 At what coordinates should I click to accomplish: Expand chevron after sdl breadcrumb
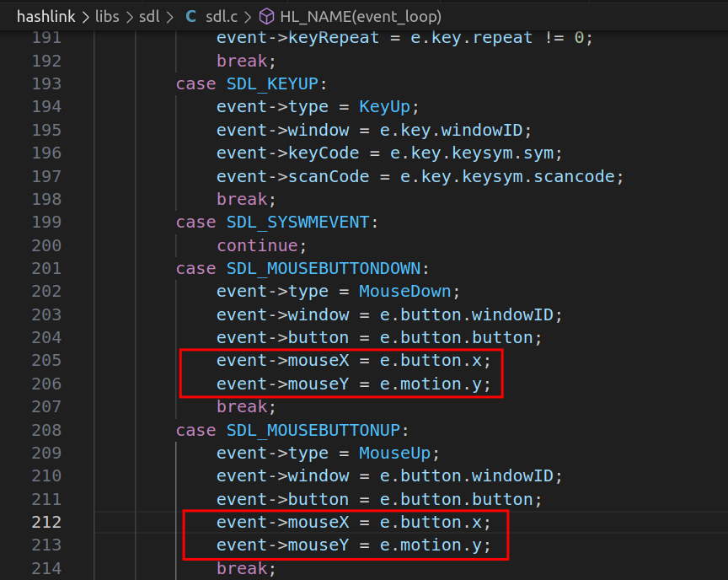(169, 18)
